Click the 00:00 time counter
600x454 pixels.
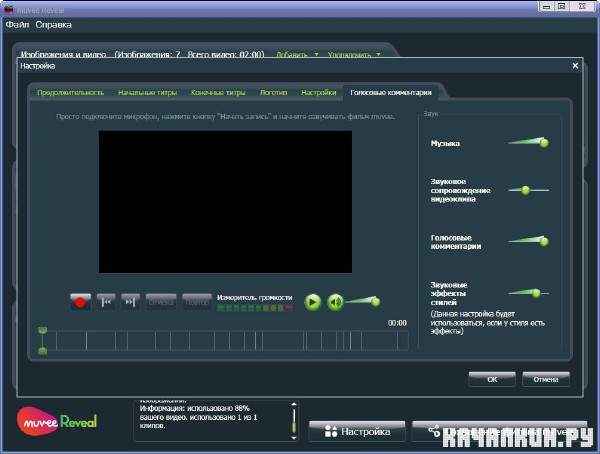(397, 323)
